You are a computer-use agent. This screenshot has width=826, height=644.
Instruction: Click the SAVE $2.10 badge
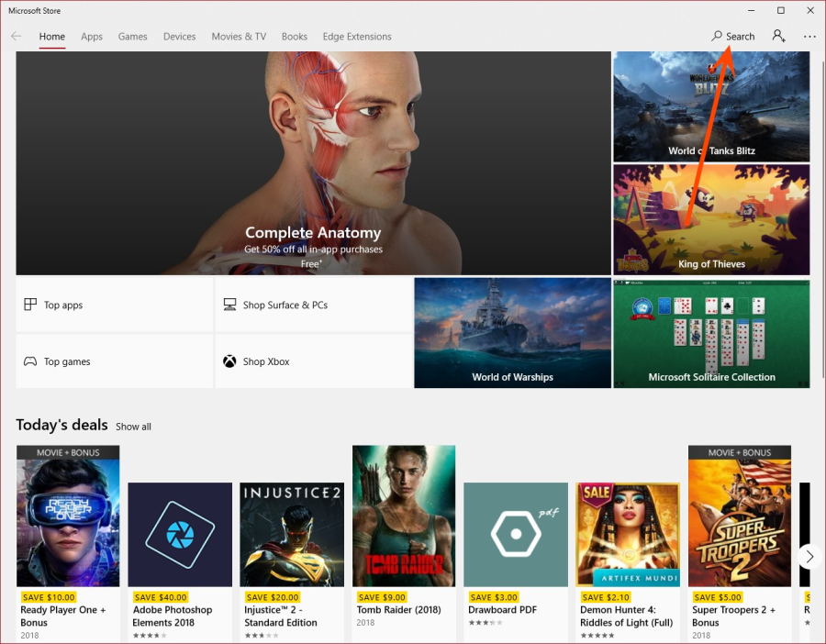pyautogui.click(x=606, y=597)
